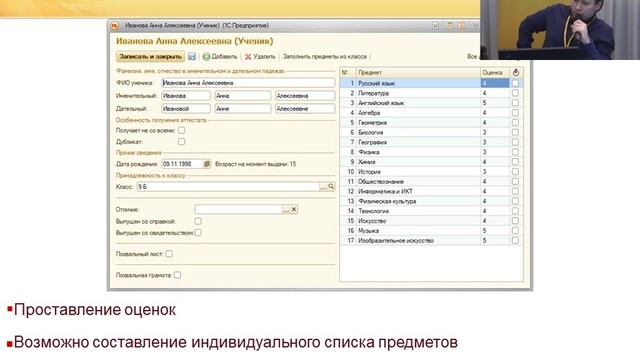Toggle Похвальный лист checkbox
Image resolution: width=640 pixels, height=360 pixels.
click(169, 254)
